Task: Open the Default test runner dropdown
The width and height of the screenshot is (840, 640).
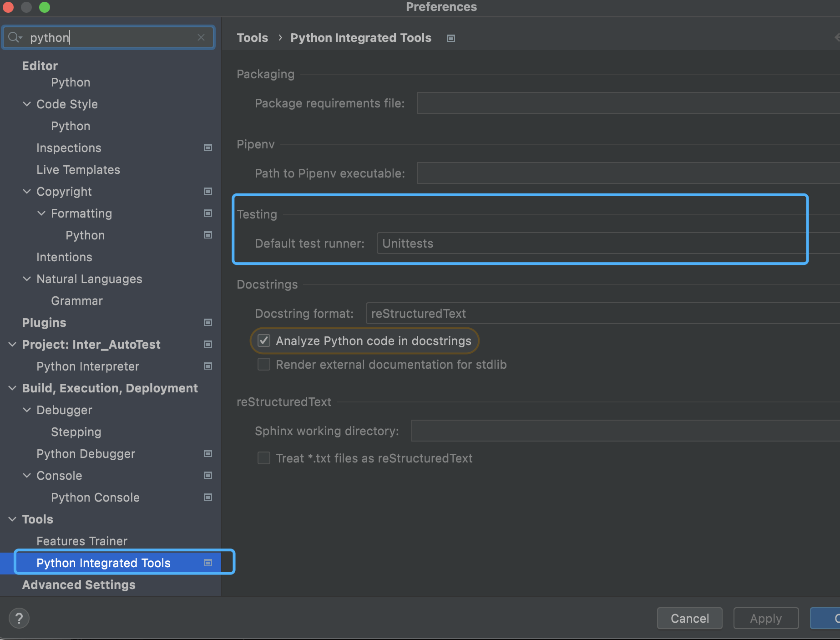Action: click(x=592, y=243)
